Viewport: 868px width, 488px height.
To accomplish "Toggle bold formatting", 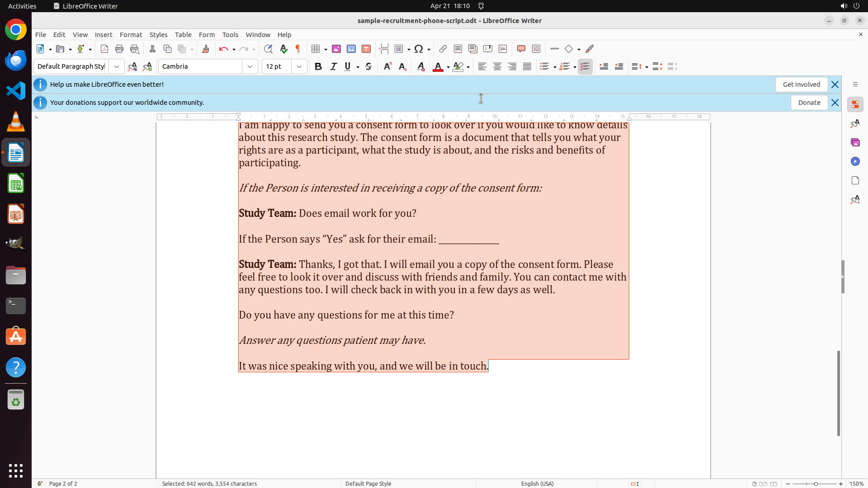I will coord(318,66).
